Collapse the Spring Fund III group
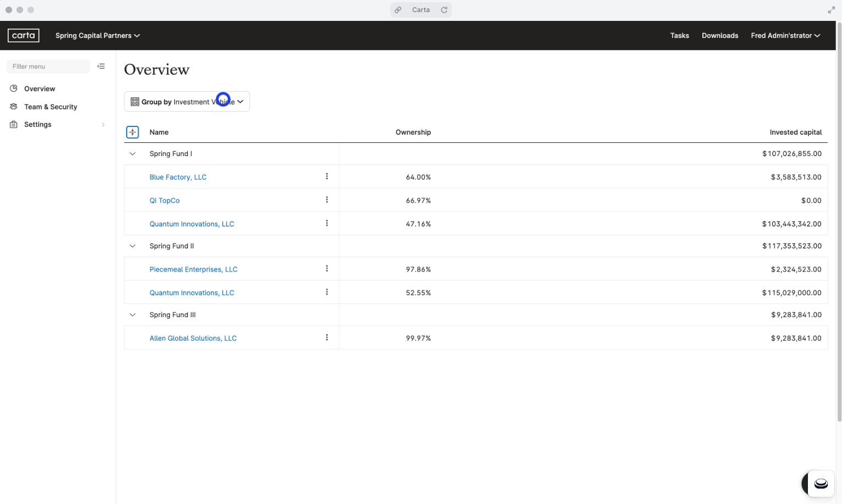Screen dimensions: 842x504 [132, 315]
